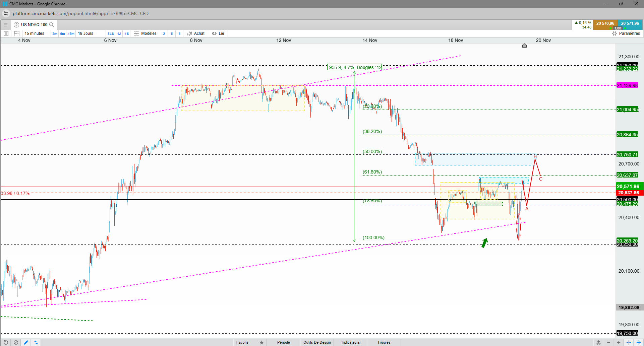
Task: Open the Outils De Dessin tab
Action: tap(317, 342)
